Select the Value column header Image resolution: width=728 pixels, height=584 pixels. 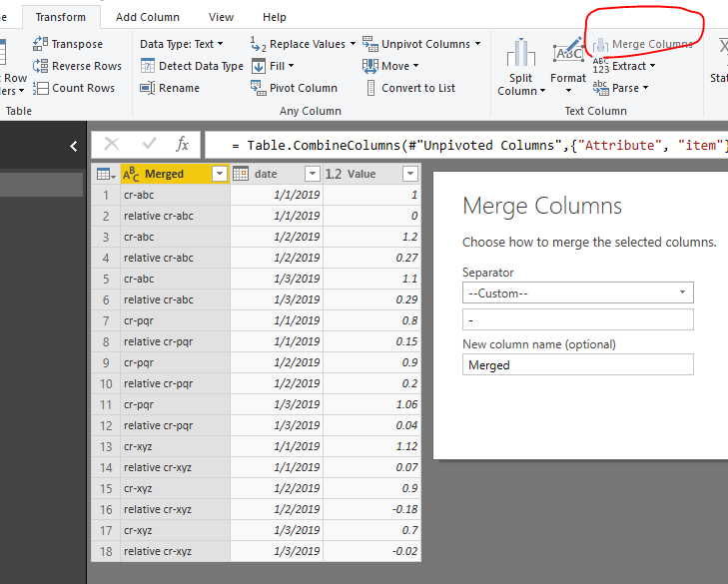pyautogui.click(x=371, y=174)
